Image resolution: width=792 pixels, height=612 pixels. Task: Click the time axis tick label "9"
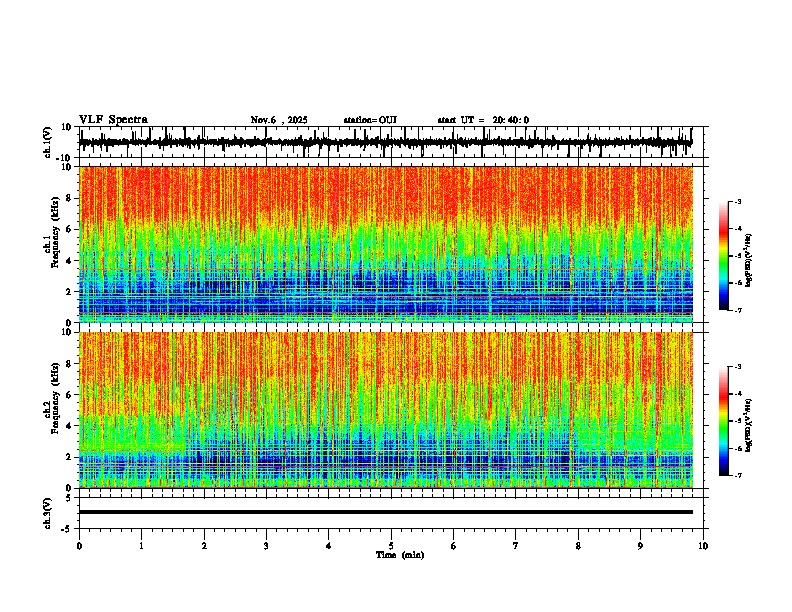coord(640,546)
